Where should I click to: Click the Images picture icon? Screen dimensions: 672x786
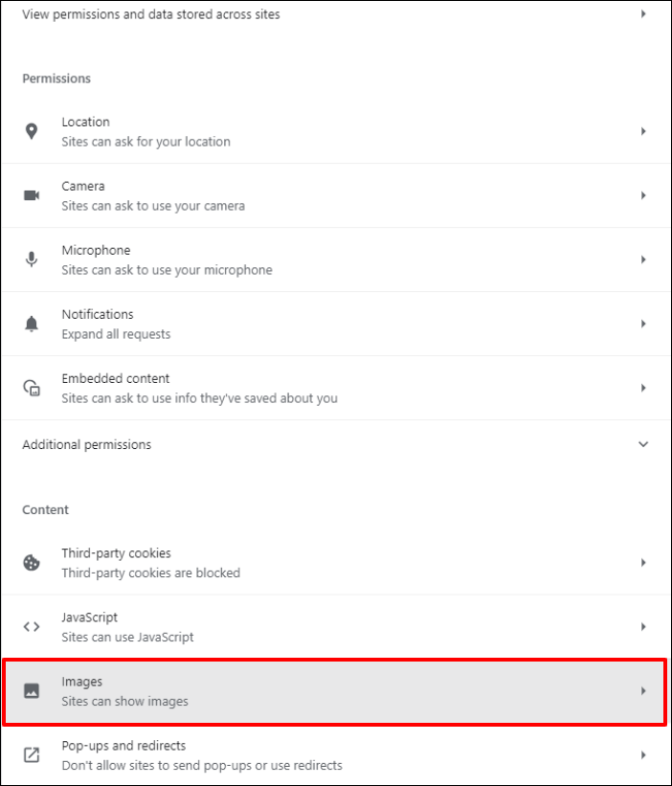[x=32, y=691]
